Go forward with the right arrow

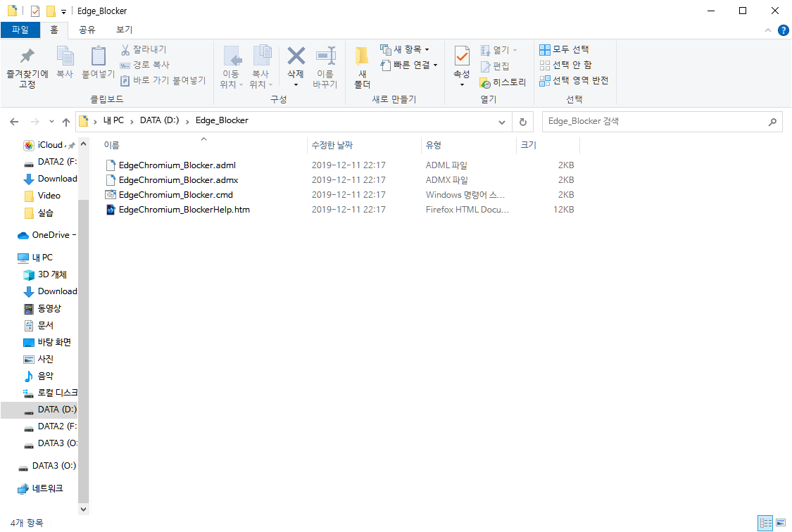click(x=35, y=122)
